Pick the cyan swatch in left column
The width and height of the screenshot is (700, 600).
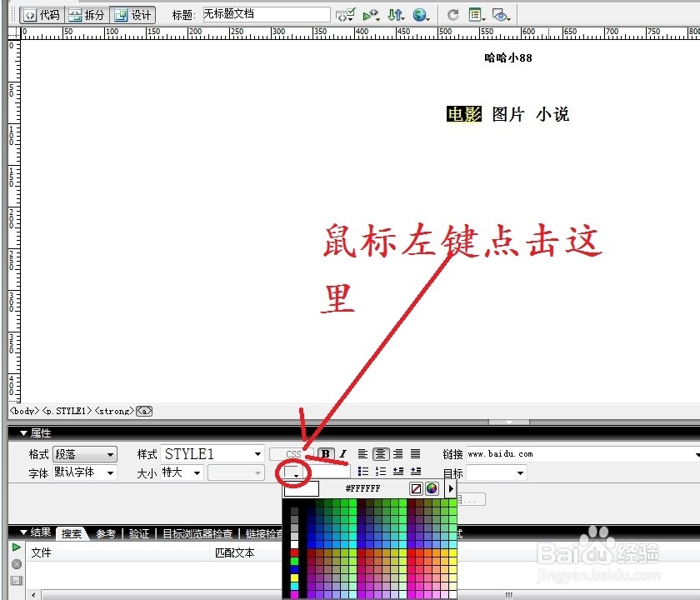pos(295,587)
